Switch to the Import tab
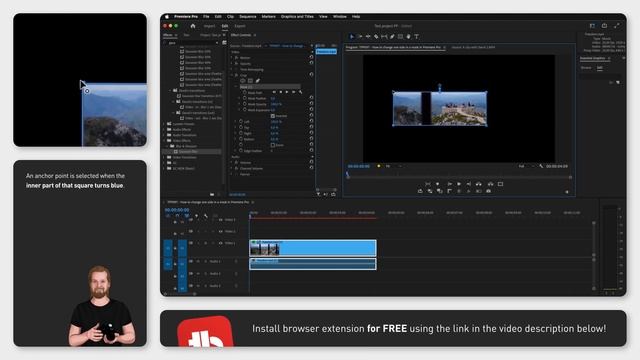The height and width of the screenshot is (360, 640). 209,26
